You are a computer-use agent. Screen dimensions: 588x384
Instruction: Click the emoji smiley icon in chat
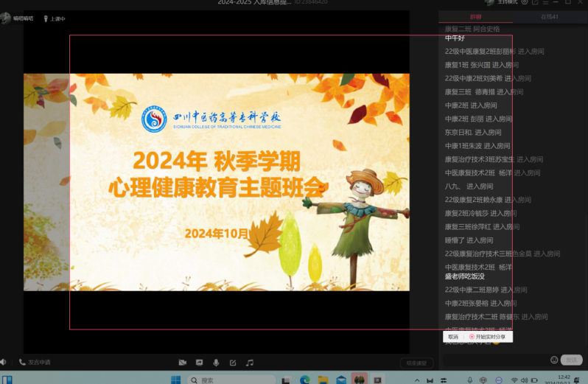(x=554, y=360)
